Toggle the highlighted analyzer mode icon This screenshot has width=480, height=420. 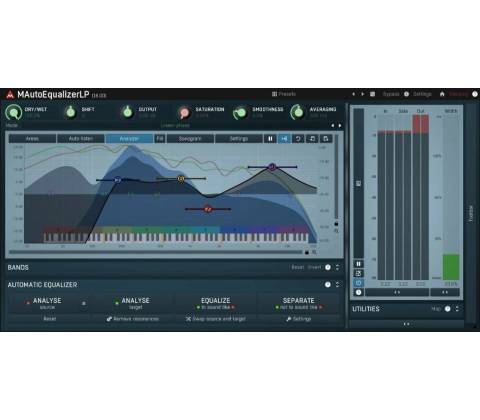pyautogui.click(x=284, y=138)
